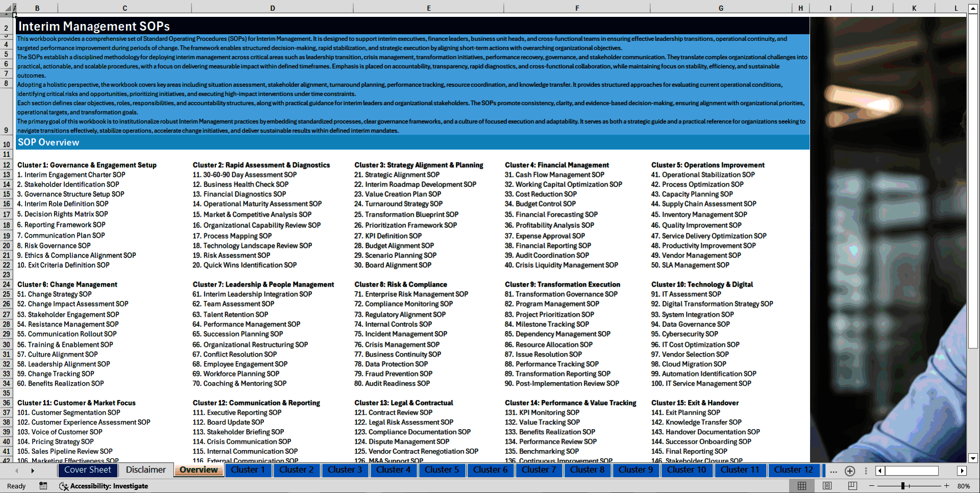The width and height of the screenshot is (980, 493).
Task: Click horizontal scrollbar left arrow
Action: (880, 471)
